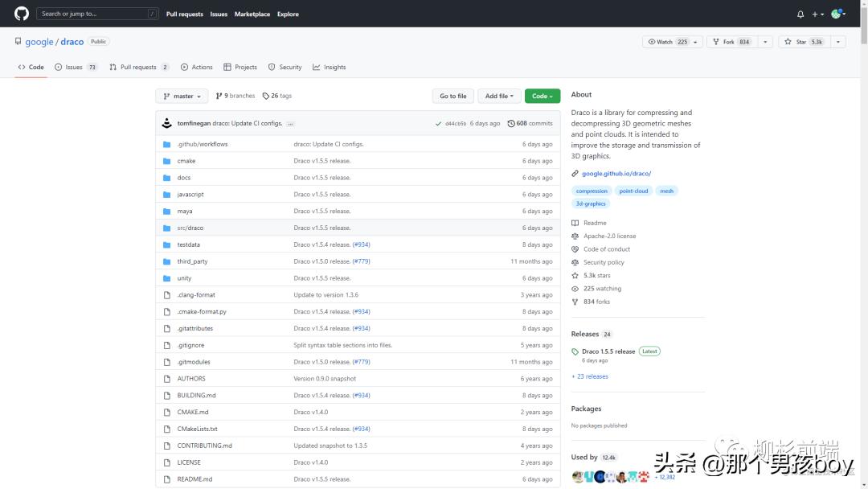Select the point-cloud topic tag
The height and width of the screenshot is (489, 868).
click(x=633, y=191)
